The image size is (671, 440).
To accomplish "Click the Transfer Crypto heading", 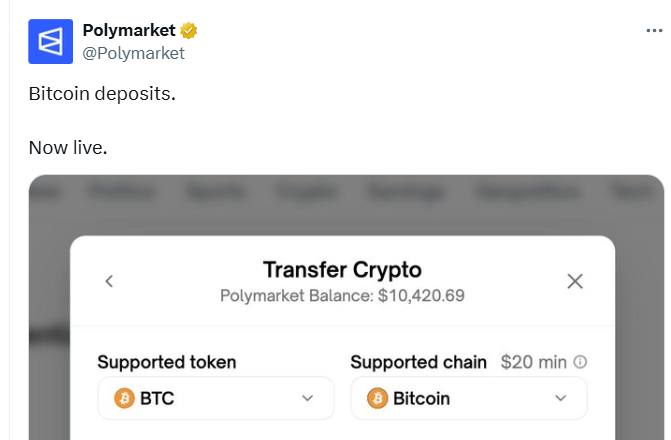I will pyautogui.click(x=342, y=270).
